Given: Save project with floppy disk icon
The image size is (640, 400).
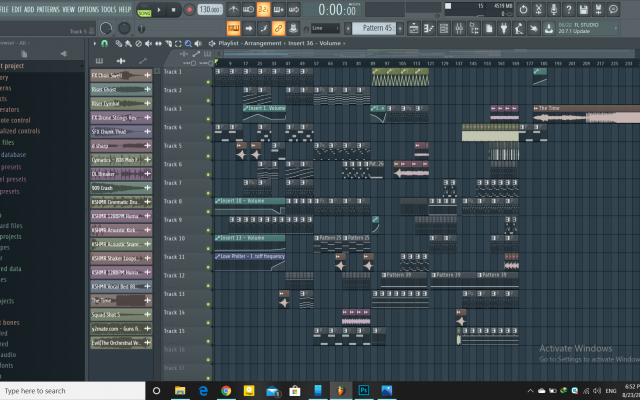Looking at the screenshot, I should click(584, 9).
